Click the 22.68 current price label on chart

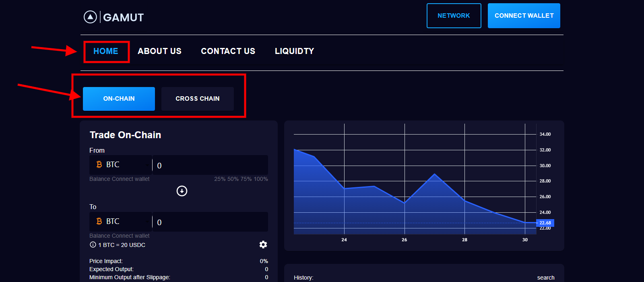[545, 223]
